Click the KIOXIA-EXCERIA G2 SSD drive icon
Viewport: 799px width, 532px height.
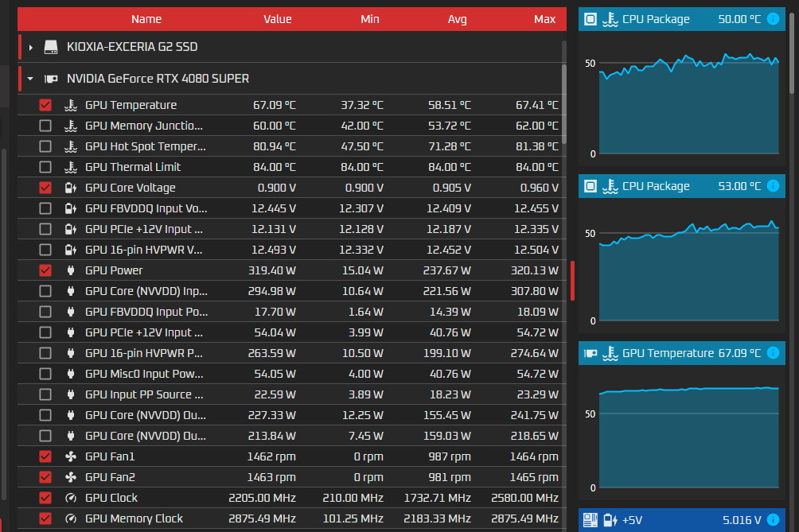(50, 48)
